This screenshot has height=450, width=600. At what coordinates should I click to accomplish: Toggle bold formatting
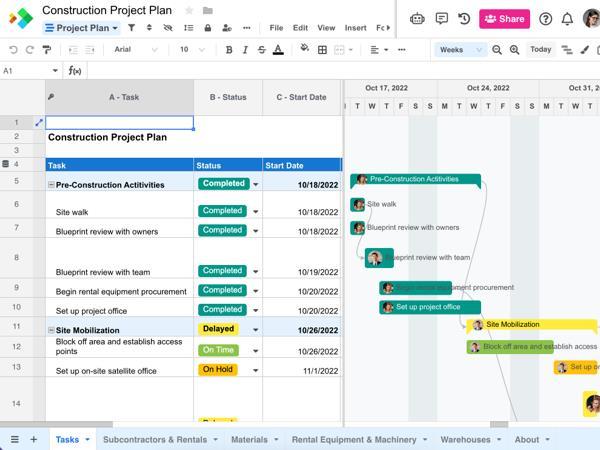point(229,50)
